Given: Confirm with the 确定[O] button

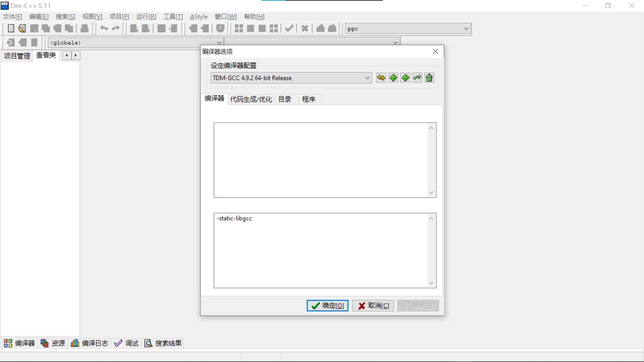Looking at the screenshot, I should 327,306.
